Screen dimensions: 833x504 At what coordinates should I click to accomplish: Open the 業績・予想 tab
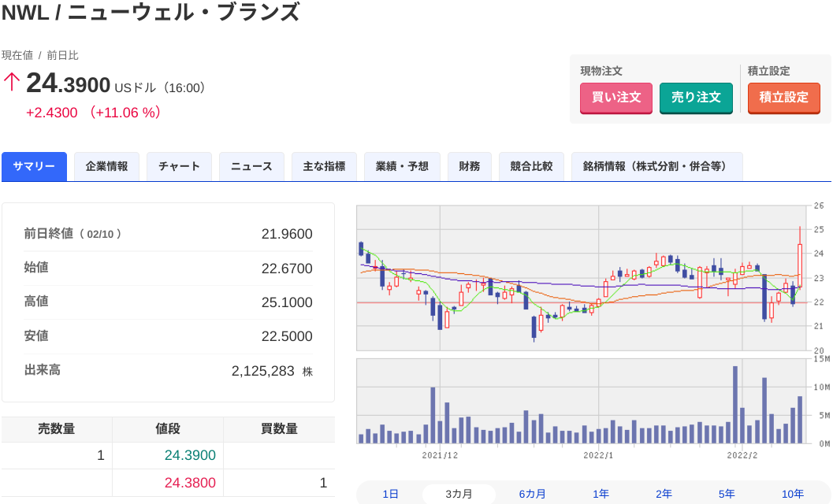coord(402,166)
